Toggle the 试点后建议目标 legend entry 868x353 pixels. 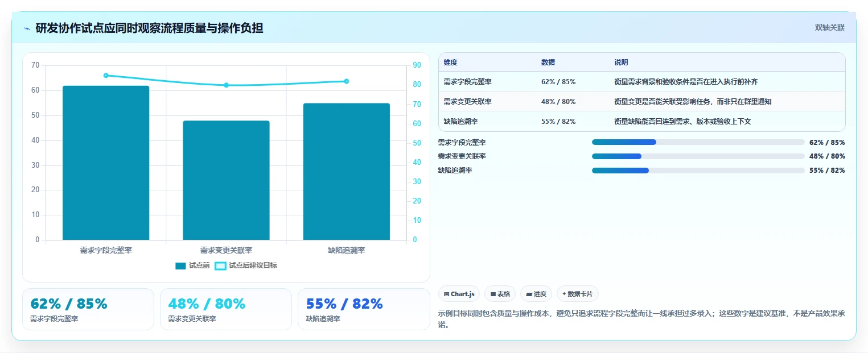pos(246,265)
